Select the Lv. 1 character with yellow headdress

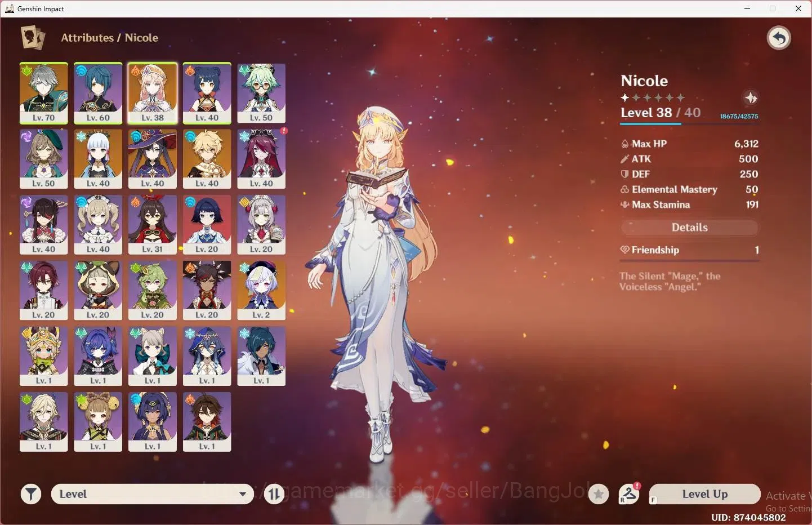[44, 356]
